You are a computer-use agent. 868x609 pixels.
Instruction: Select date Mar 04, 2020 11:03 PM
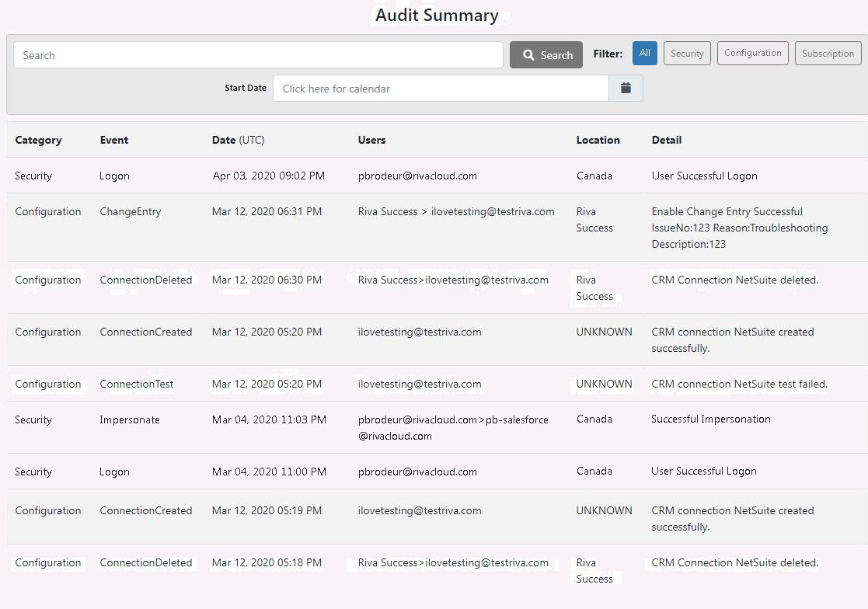click(269, 419)
